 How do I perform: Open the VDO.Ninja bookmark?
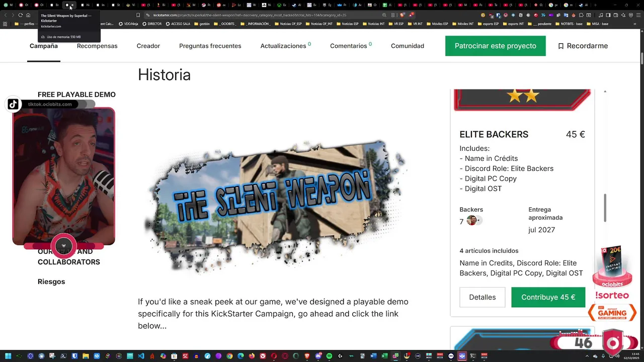pos(128,24)
